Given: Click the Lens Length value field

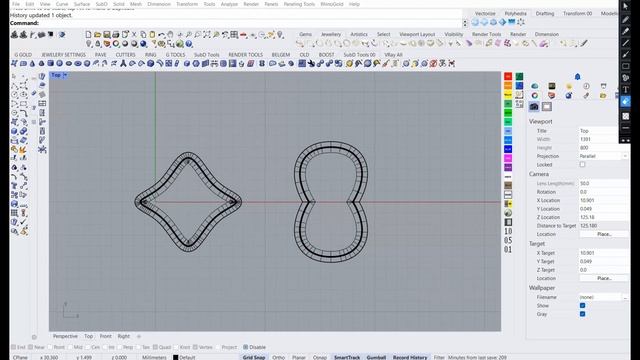Looking at the screenshot, I should coord(603,184).
